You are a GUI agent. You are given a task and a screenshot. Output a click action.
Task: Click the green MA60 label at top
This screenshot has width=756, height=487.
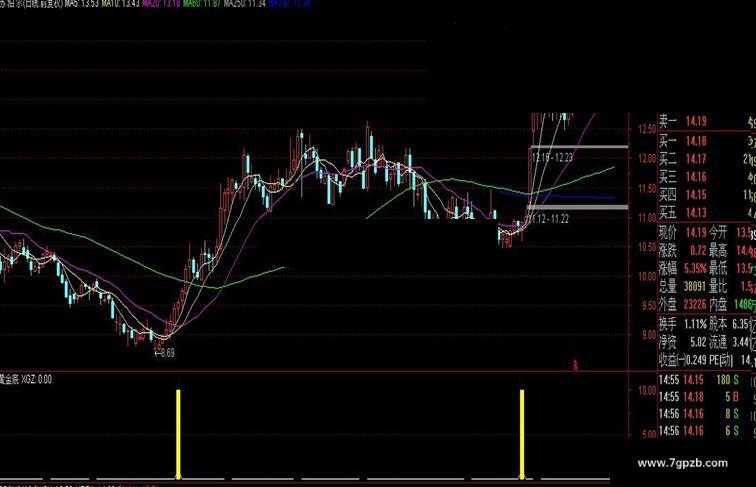point(203,3)
